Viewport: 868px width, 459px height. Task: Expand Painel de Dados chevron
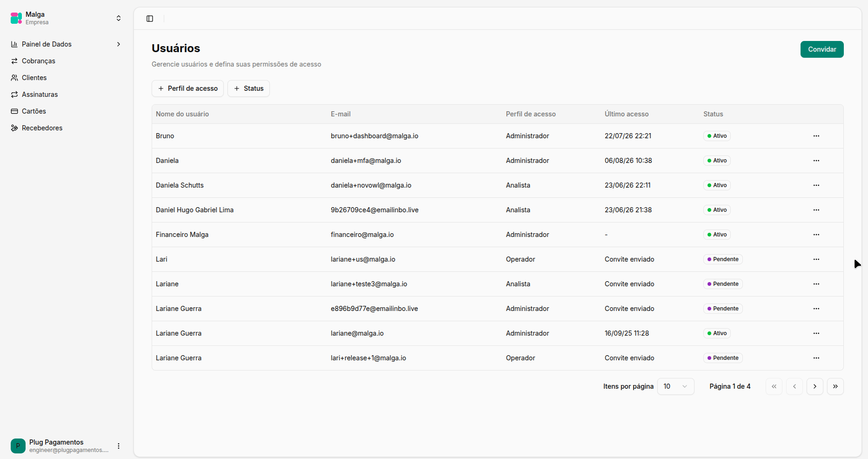pyautogui.click(x=119, y=44)
